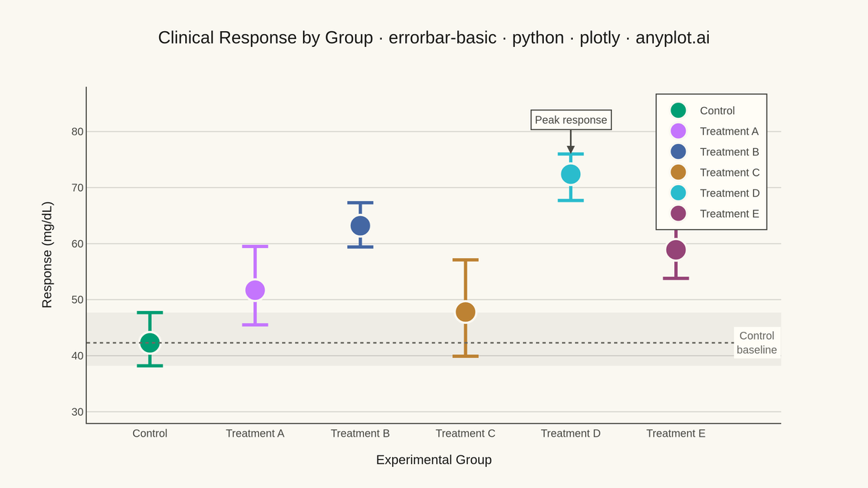Viewport: 868px width, 488px height.
Task: Click the y-axis tick label 40
Action: click(77, 356)
